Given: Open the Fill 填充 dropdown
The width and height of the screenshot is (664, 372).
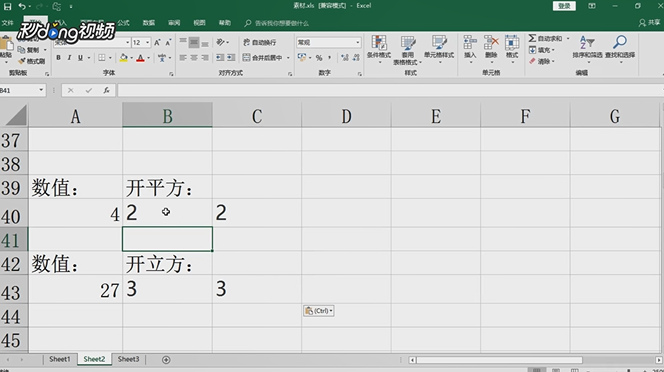Looking at the screenshot, I should pyautogui.click(x=542, y=50).
